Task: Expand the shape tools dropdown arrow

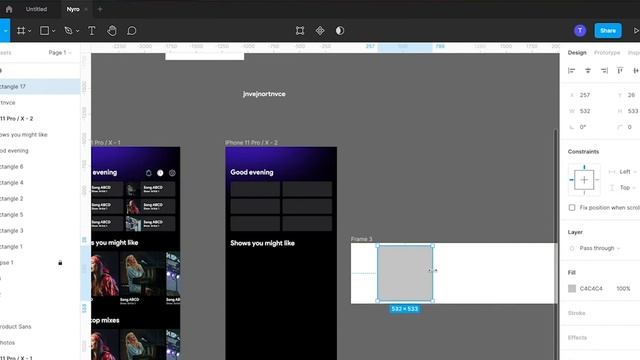Action: 53,31
